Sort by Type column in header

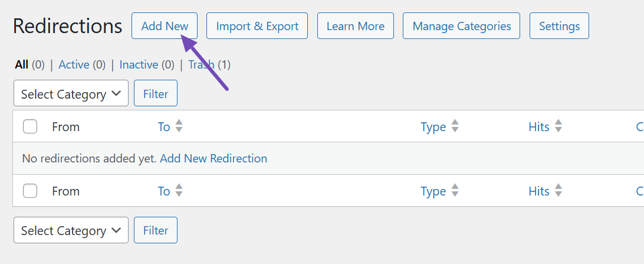click(x=433, y=126)
